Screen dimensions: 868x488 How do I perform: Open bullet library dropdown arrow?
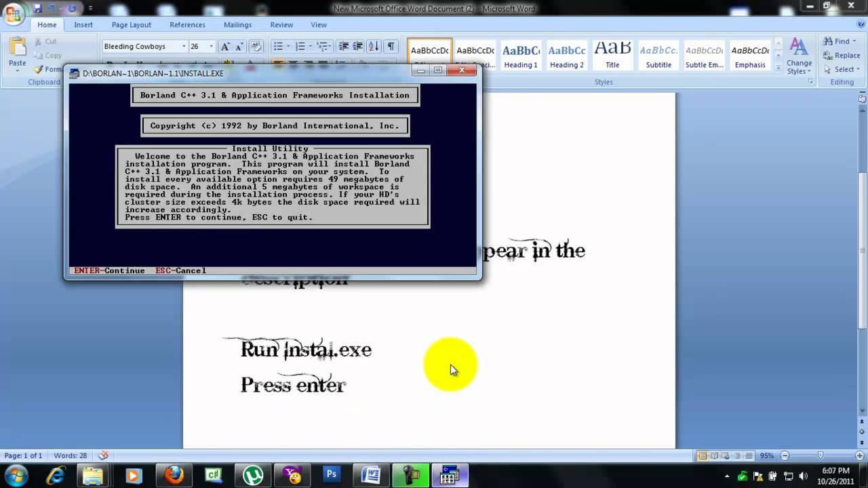coord(288,46)
